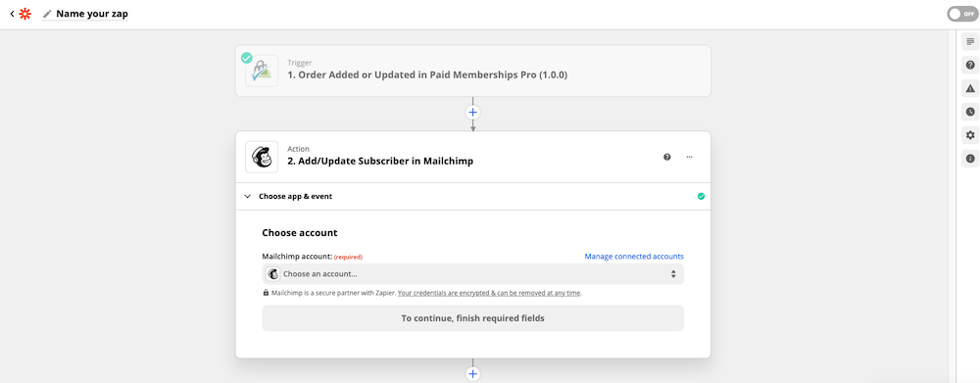Screen dimensions: 980x383
Task: Add a step between trigger and action
Action: click(473, 113)
